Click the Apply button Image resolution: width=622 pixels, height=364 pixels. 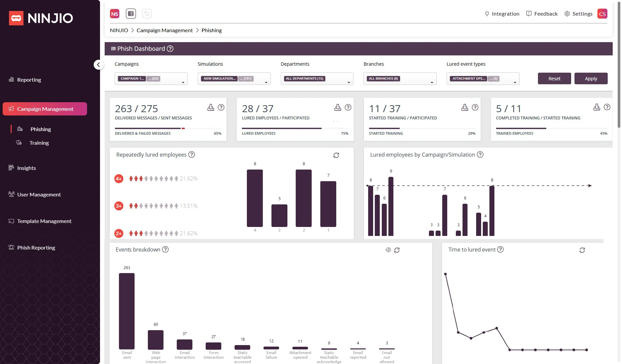pyautogui.click(x=591, y=78)
